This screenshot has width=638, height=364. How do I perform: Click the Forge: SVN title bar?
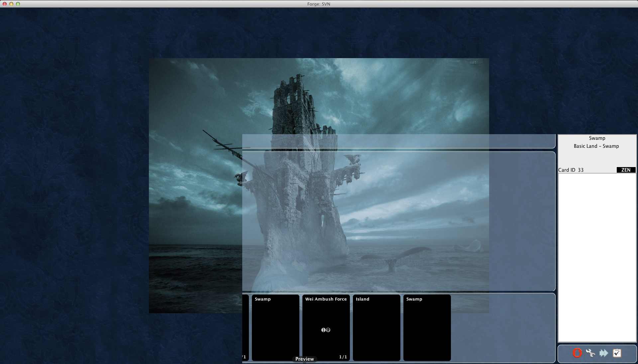coord(319,4)
